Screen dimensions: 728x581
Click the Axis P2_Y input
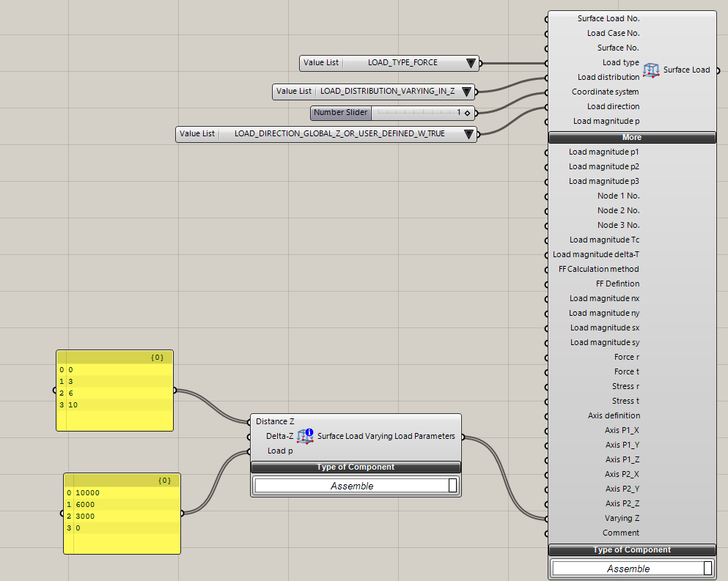(622, 489)
